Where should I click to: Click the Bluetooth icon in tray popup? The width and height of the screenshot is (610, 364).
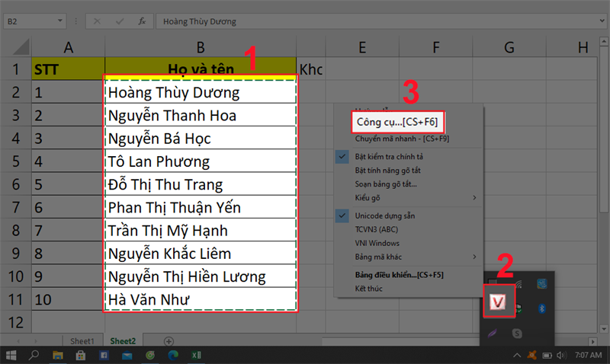click(541, 308)
